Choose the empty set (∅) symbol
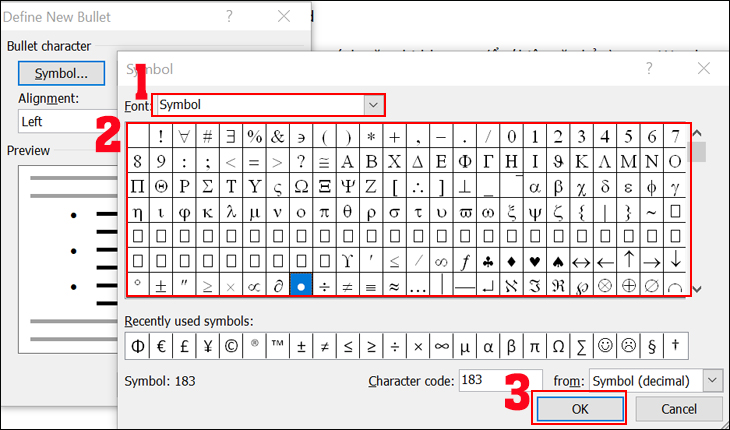This screenshot has width=730, height=430. (652, 285)
